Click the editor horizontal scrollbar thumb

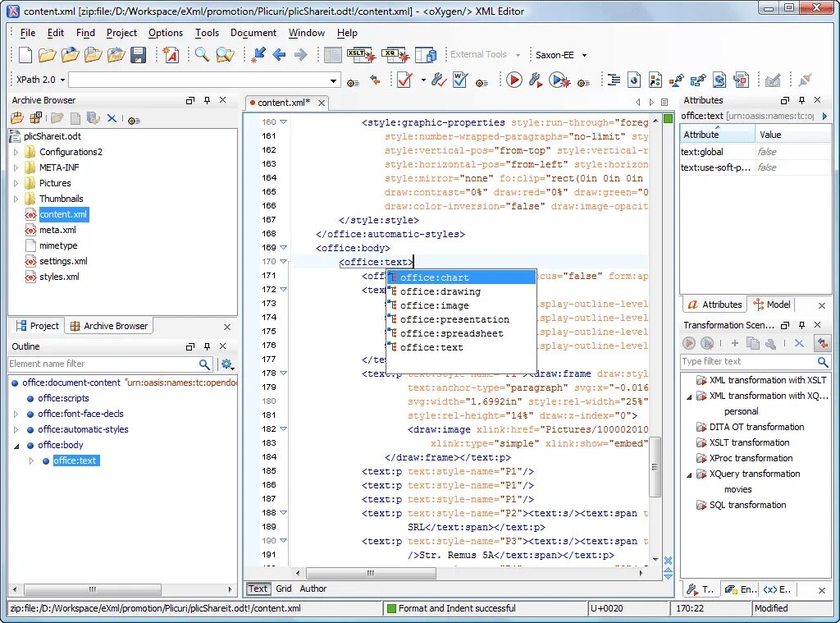(371, 573)
